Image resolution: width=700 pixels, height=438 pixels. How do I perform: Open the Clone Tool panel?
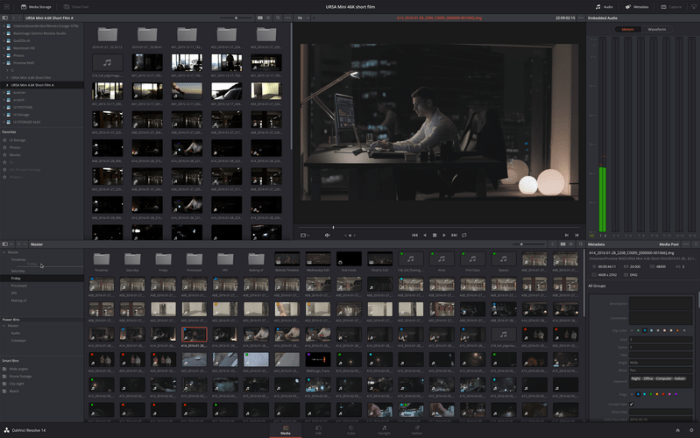76,7
